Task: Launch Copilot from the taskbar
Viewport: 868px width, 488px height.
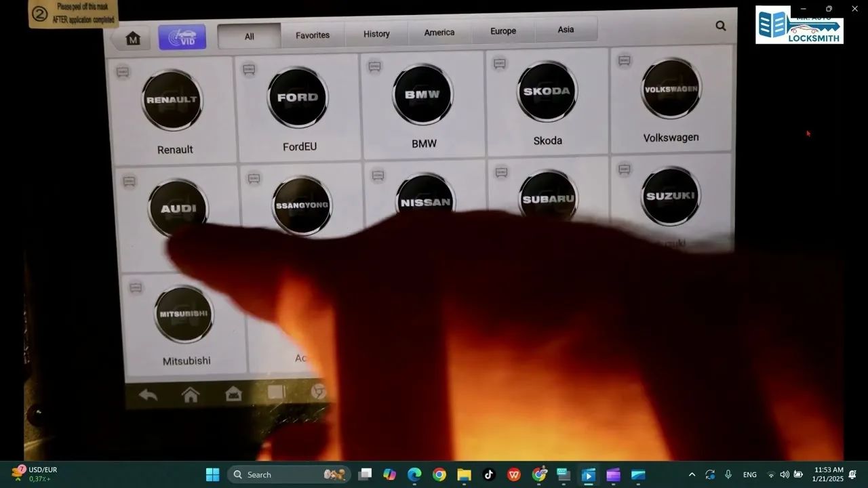Action: [389, 474]
